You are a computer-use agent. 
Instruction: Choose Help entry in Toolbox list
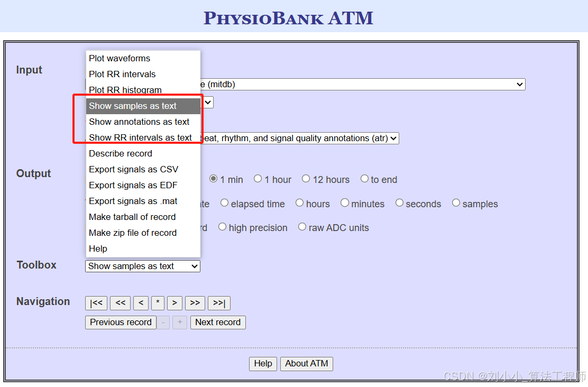click(143, 248)
